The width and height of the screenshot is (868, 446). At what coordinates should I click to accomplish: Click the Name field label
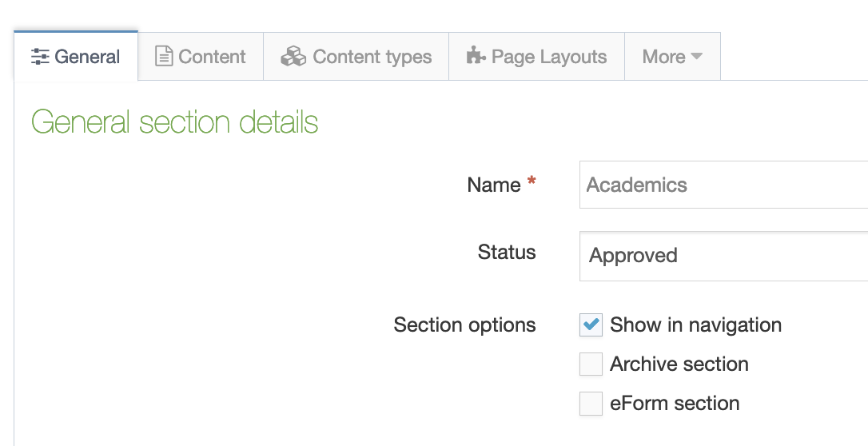(493, 185)
